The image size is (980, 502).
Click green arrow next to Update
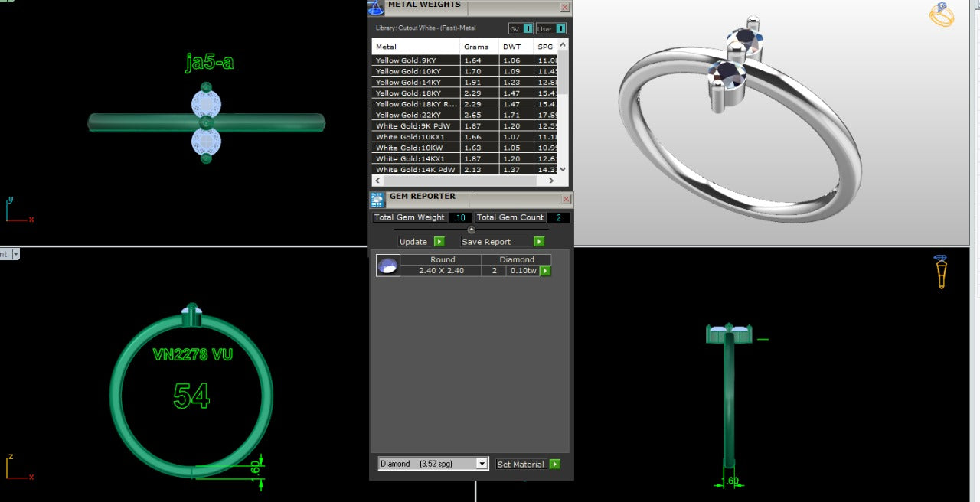coord(439,242)
